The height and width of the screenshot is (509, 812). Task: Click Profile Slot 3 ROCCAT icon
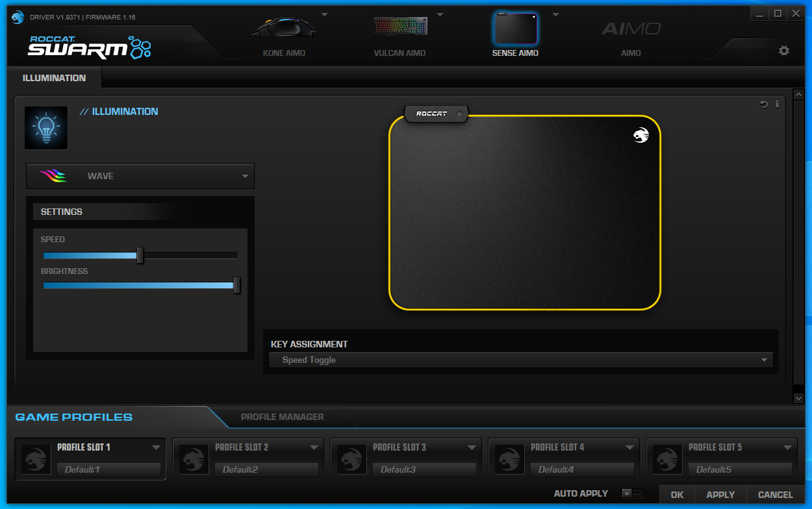(351, 460)
